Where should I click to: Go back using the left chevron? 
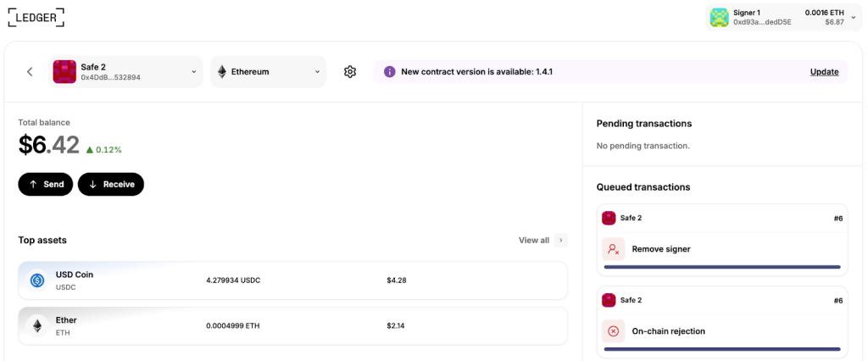coord(30,72)
